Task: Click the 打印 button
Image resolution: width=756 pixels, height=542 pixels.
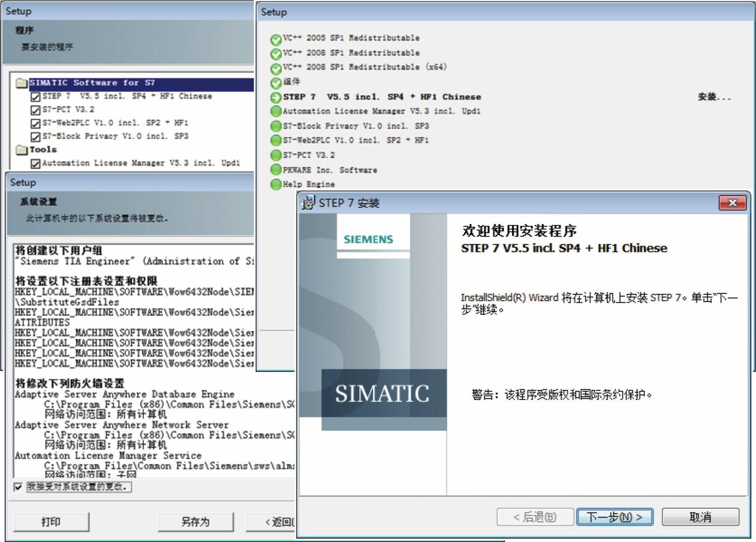Action: click(x=51, y=522)
